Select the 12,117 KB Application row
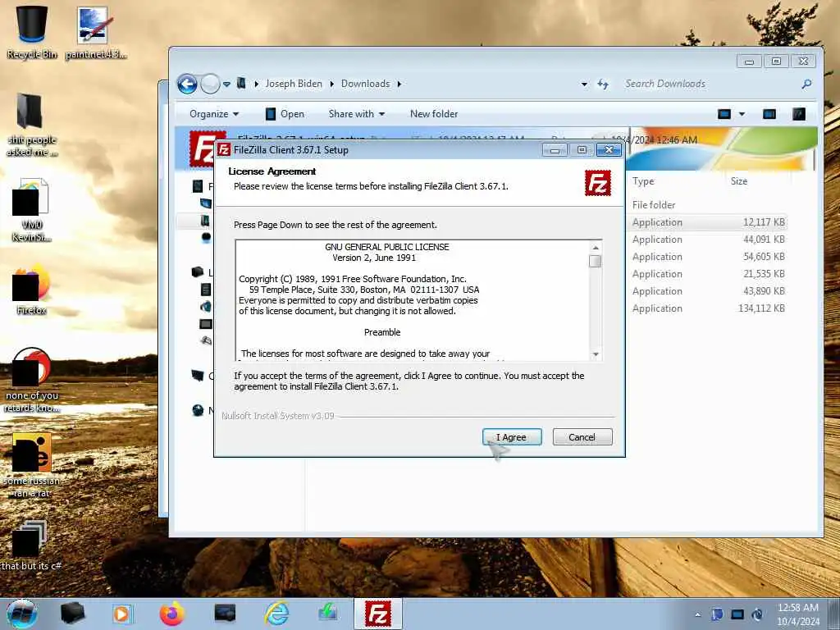The image size is (840, 630). pos(708,222)
